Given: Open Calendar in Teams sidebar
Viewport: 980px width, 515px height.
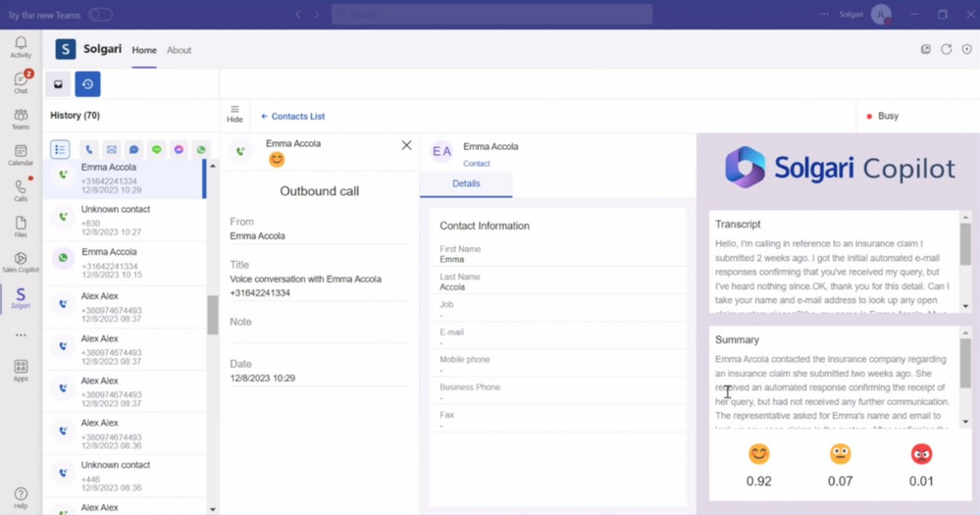Looking at the screenshot, I should click(x=21, y=155).
